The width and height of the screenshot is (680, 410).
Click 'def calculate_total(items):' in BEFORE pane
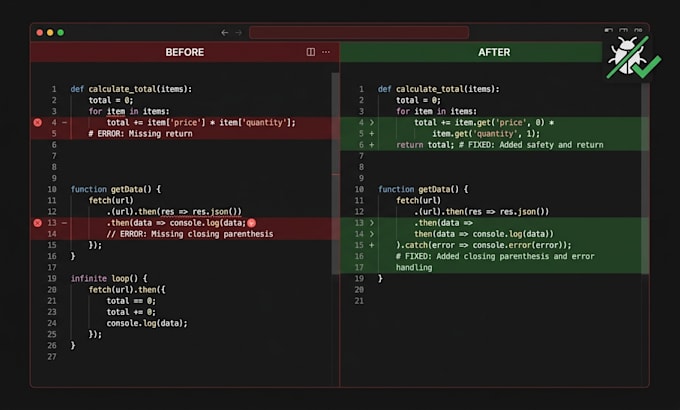(131, 89)
